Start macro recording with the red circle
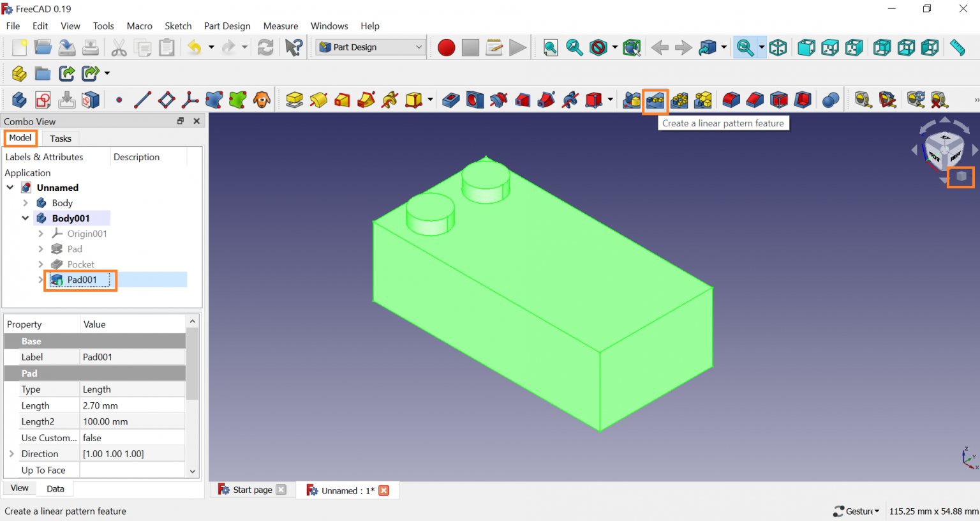 pos(446,48)
